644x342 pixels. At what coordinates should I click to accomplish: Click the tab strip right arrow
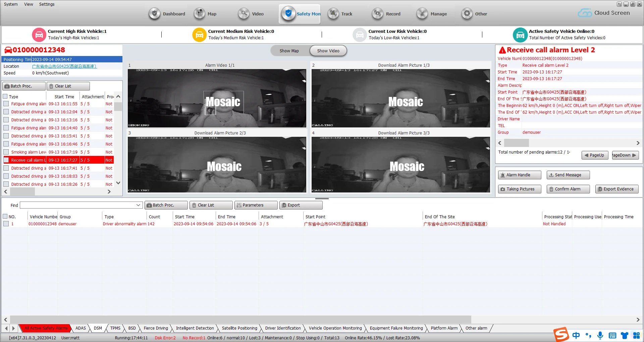pos(13,328)
